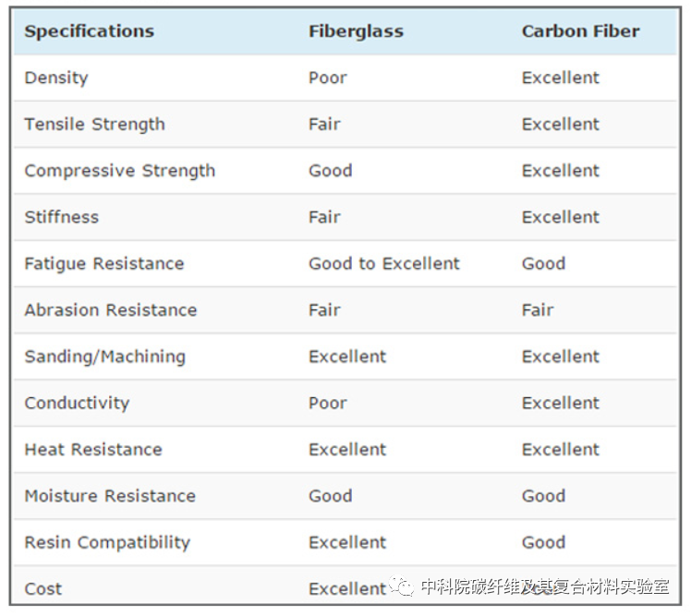Select the Conductivity row label
Image resolution: width=691 pixels, height=616 pixels.
[77, 404]
